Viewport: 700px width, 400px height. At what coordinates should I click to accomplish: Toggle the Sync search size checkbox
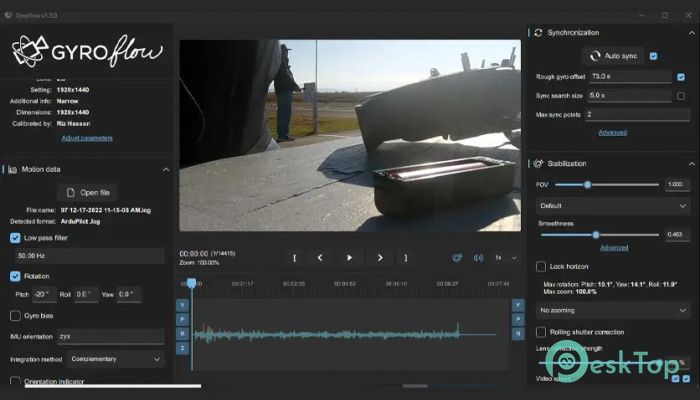pos(681,96)
